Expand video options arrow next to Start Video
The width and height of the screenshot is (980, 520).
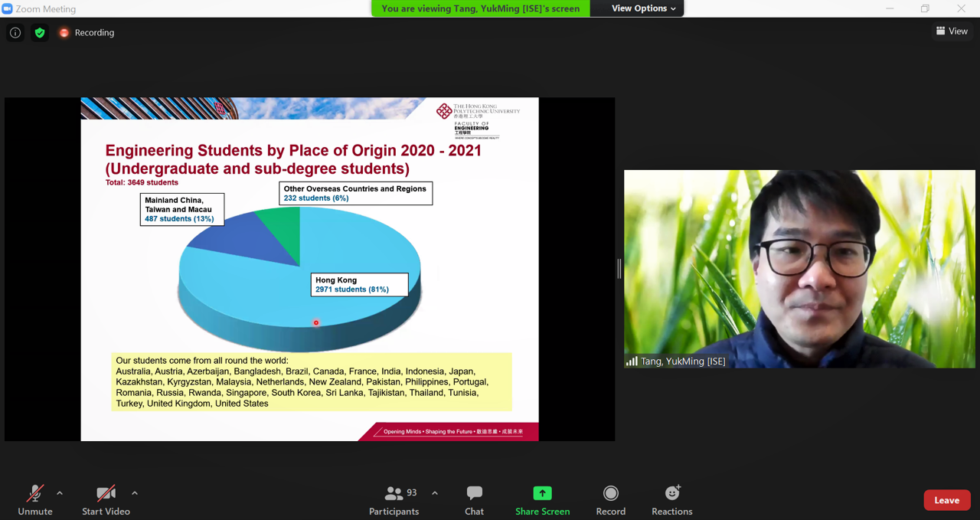tap(135, 493)
